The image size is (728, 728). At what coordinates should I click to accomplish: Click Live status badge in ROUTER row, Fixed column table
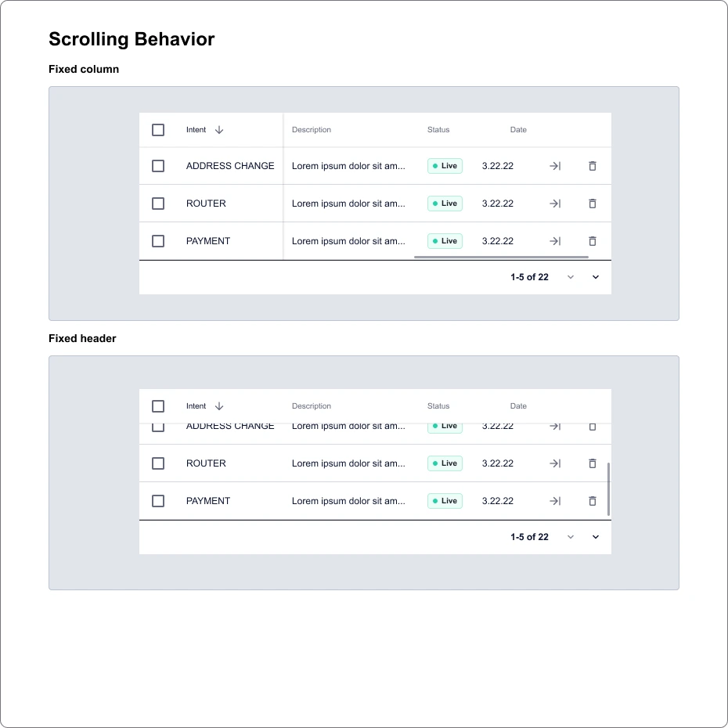click(x=445, y=204)
